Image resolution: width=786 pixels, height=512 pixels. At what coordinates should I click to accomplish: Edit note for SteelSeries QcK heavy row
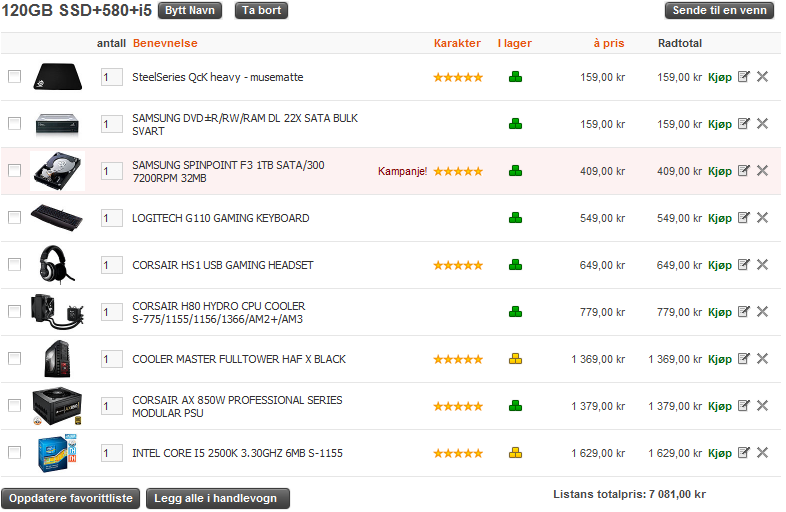(x=743, y=77)
